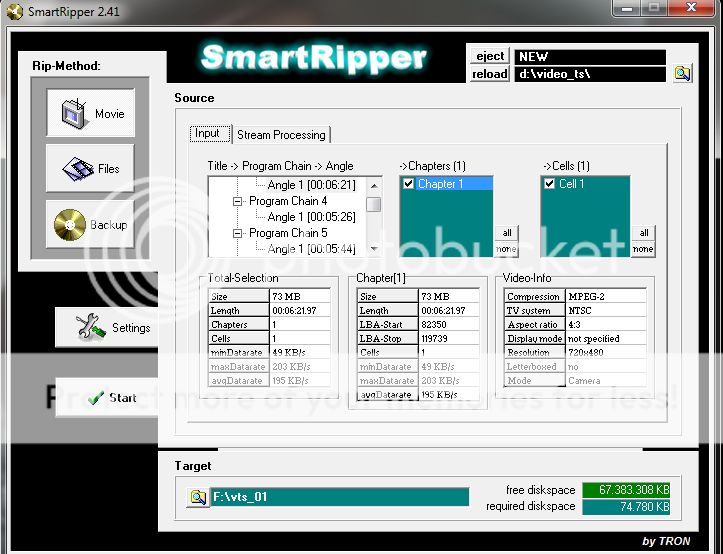Click Compression value MPEG-2
This screenshot has height=554, width=723.
tap(587, 297)
